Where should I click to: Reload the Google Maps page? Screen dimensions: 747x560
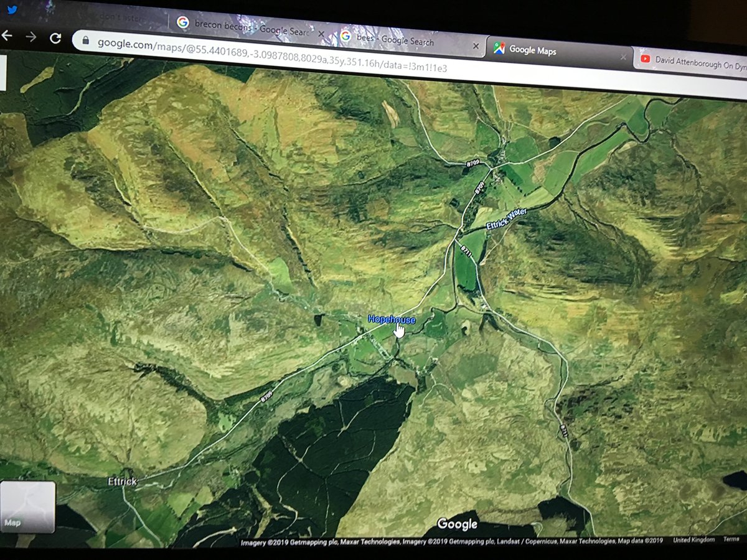[x=55, y=38]
